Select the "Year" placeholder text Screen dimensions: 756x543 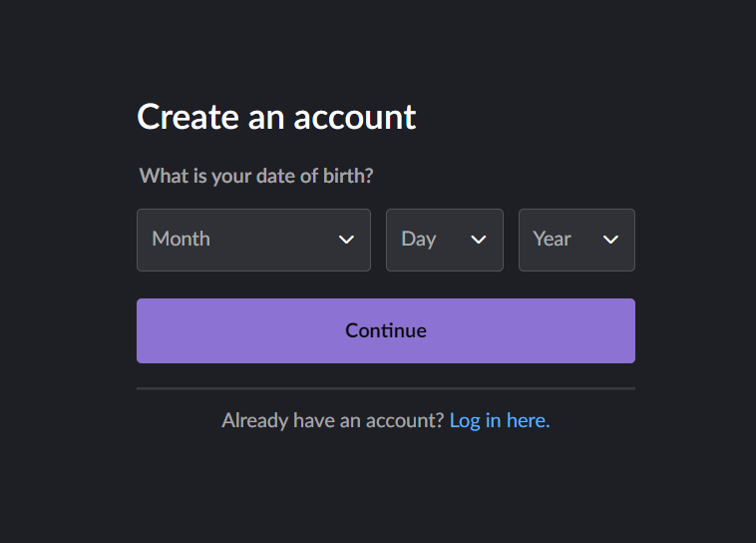click(x=552, y=240)
